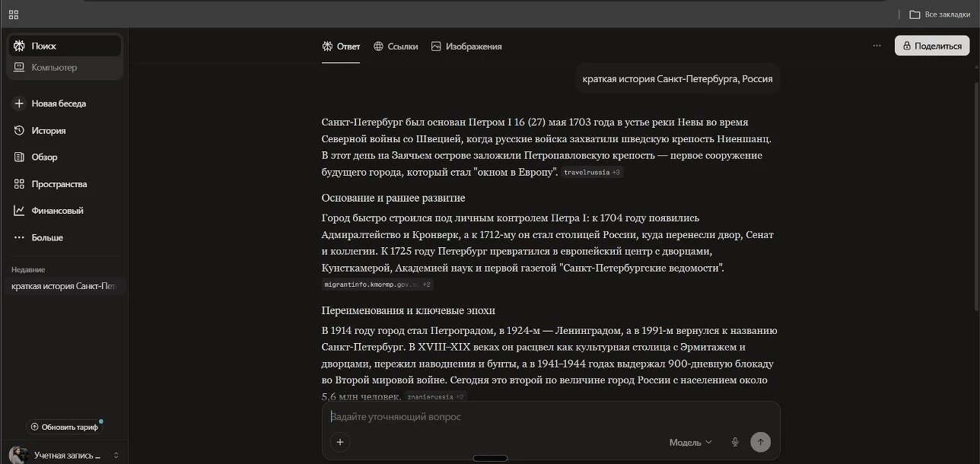The height and width of the screenshot is (464, 980).
Task: Click the vertical scrollbar on the right
Action: [975, 190]
